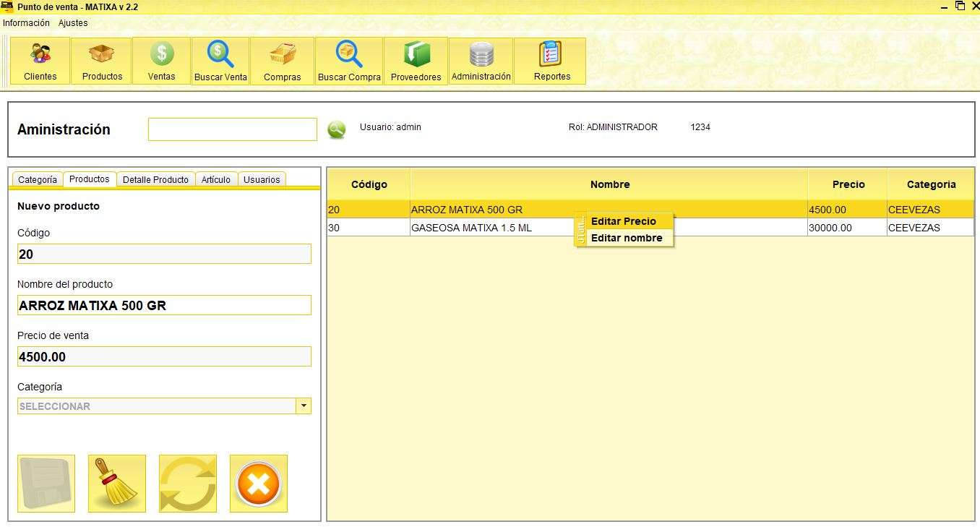Open the Clientes module
This screenshot has width=980, height=527.
pos(40,61)
